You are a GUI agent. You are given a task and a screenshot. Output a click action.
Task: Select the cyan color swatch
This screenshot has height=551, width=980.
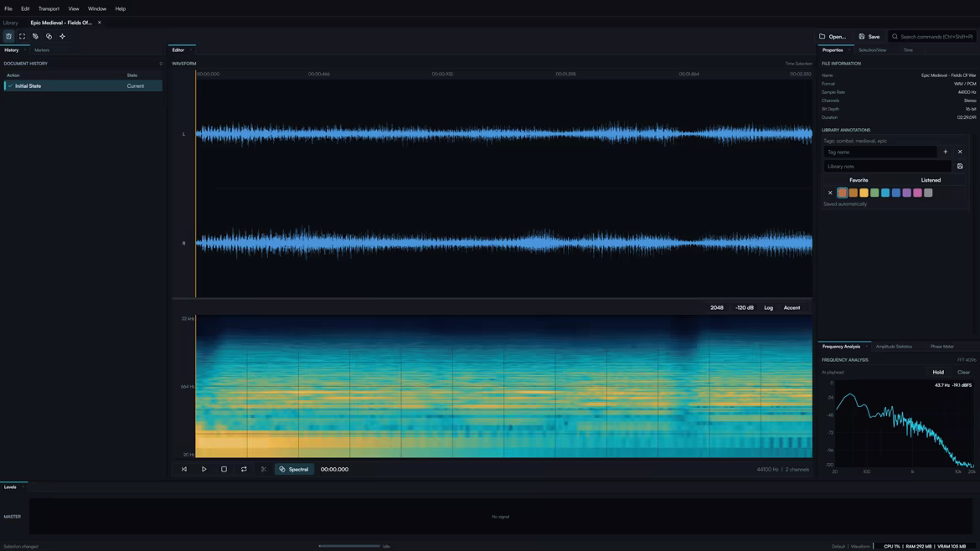coord(885,193)
